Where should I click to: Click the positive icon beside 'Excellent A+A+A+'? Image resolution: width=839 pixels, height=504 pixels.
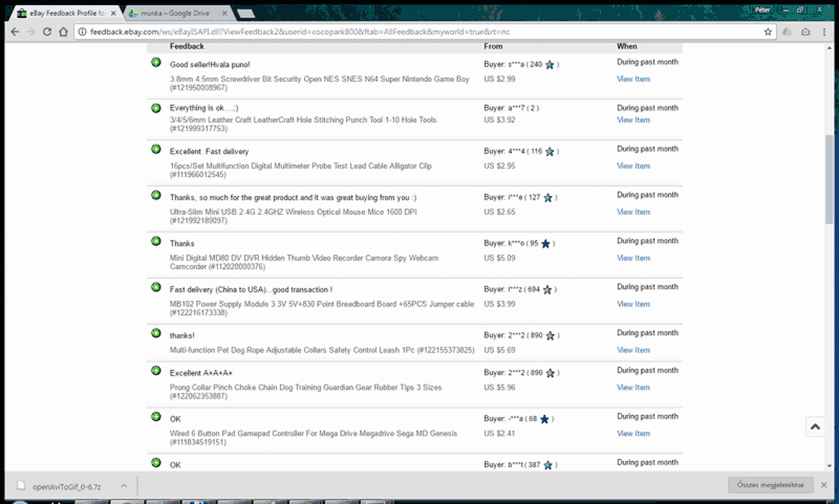[156, 370]
